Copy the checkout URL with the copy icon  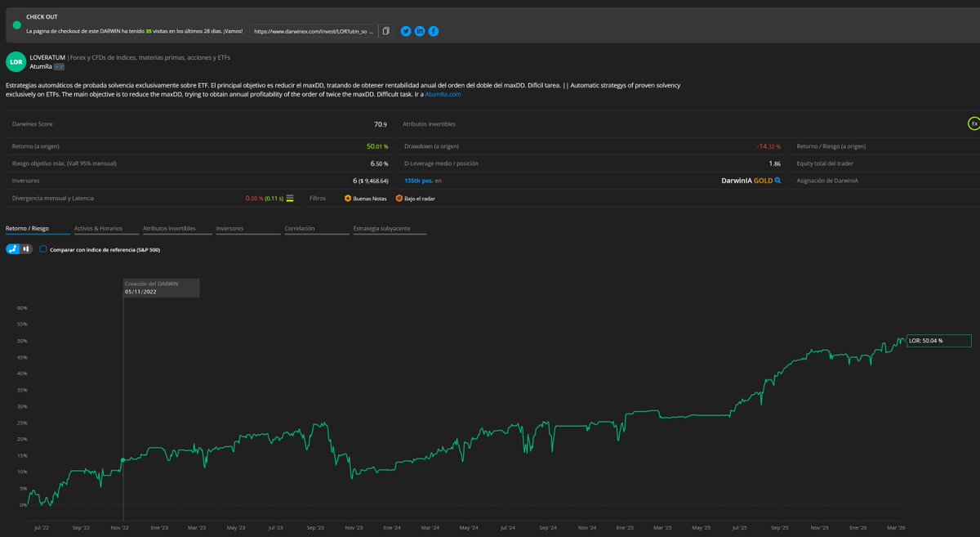[386, 31]
